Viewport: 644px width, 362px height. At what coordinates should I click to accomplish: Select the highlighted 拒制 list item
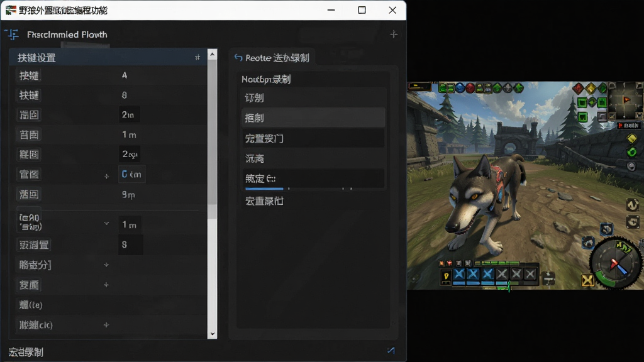pos(313,118)
